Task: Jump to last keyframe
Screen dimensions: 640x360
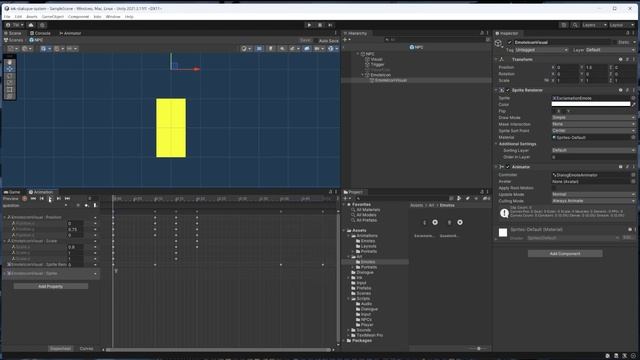Action: pyautogui.click(x=67, y=198)
